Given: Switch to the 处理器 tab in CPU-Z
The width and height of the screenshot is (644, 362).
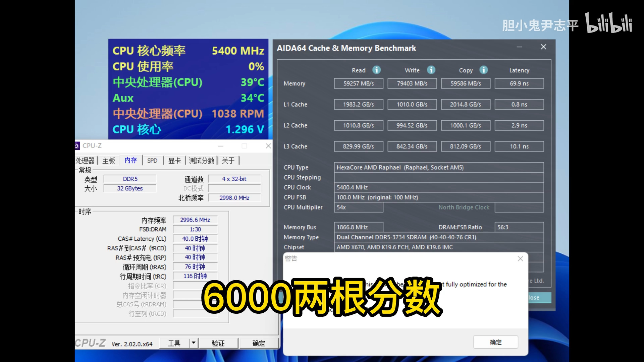Looking at the screenshot, I should pos(85,161).
